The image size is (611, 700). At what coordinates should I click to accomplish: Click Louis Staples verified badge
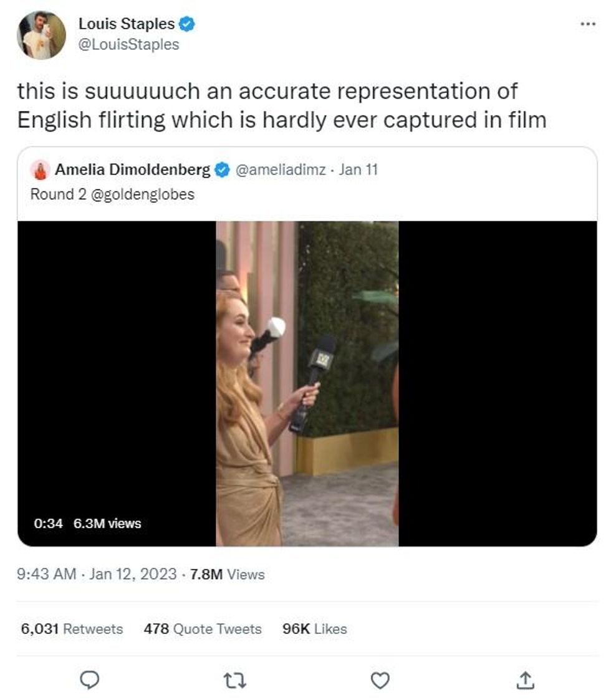[188, 24]
